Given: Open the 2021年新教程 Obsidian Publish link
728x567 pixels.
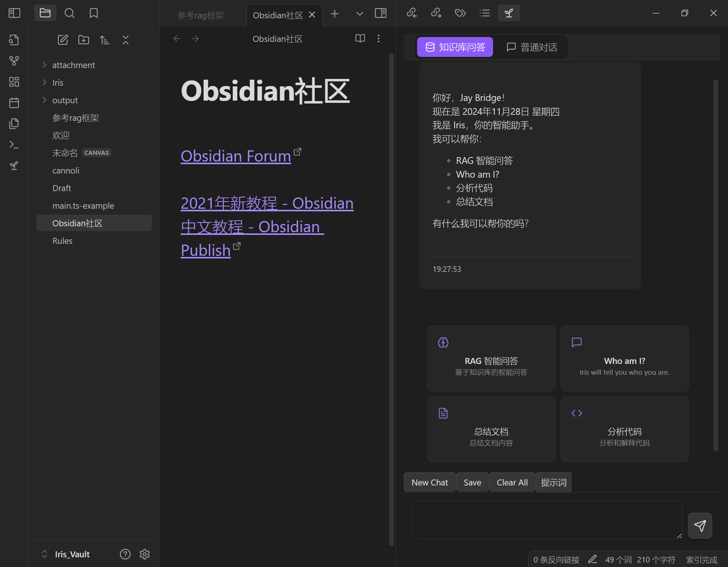Looking at the screenshot, I should [x=267, y=227].
